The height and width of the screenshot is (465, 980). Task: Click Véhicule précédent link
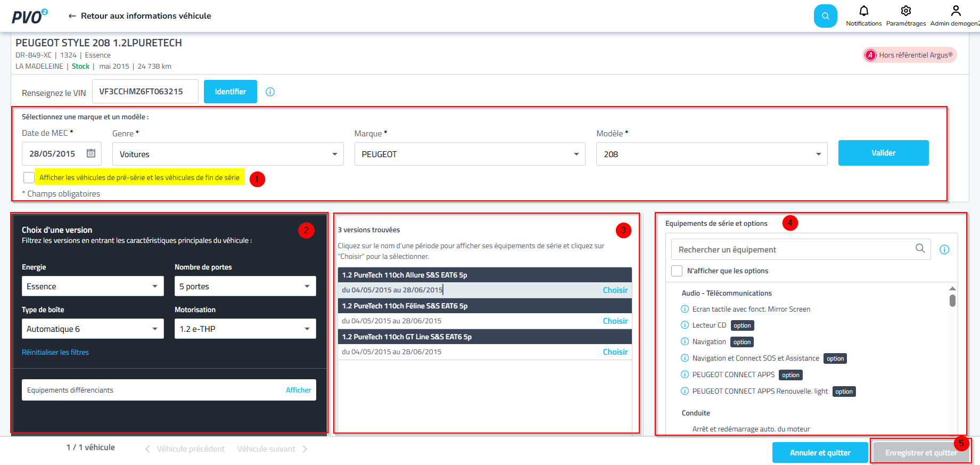point(191,449)
